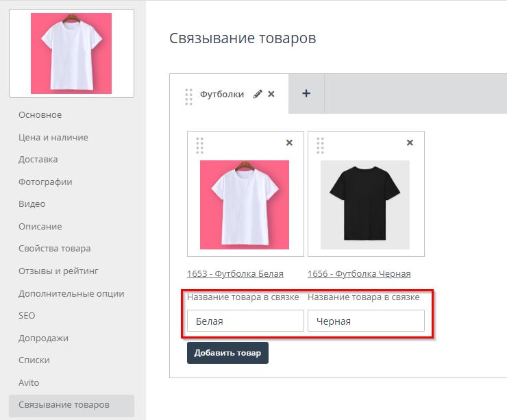The image size is (507, 420).
Task: Open link 1656 - Футболка Черная
Action: pyautogui.click(x=359, y=274)
